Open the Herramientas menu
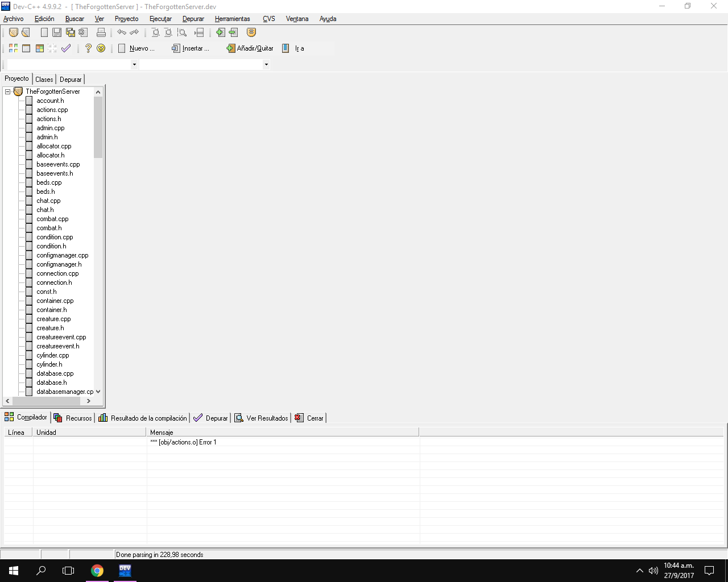 (233, 19)
